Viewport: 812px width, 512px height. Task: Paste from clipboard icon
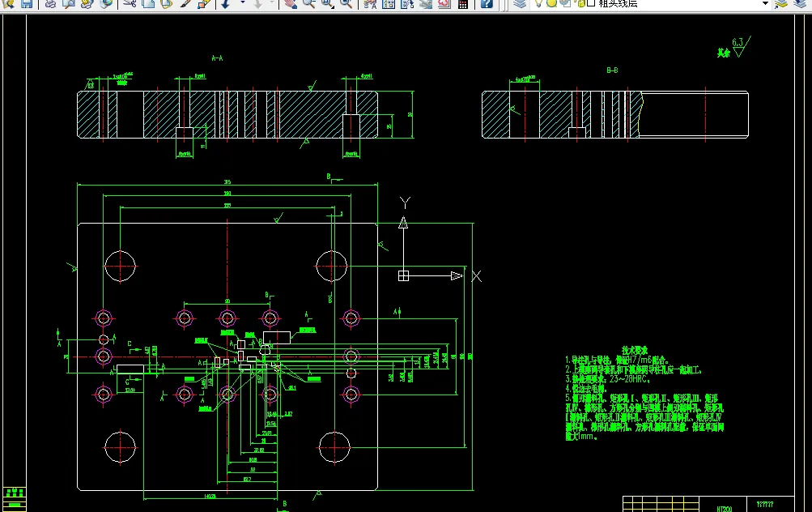[x=167, y=4]
